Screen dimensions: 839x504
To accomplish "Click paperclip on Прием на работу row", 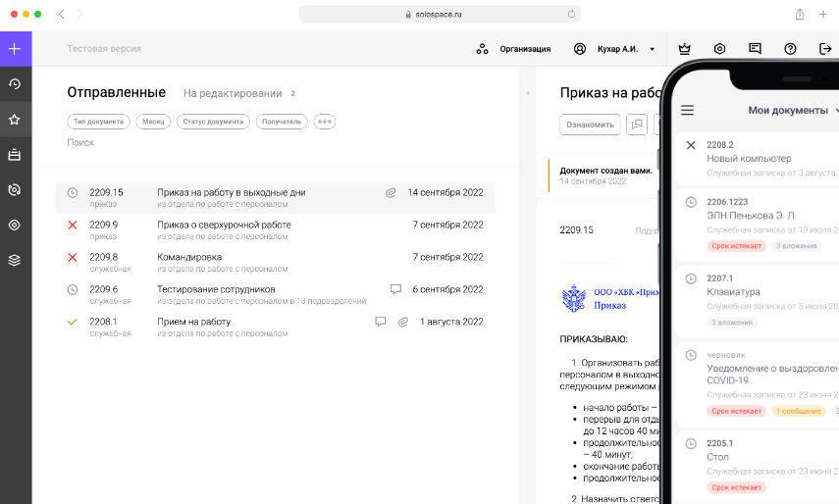I will point(403,322).
